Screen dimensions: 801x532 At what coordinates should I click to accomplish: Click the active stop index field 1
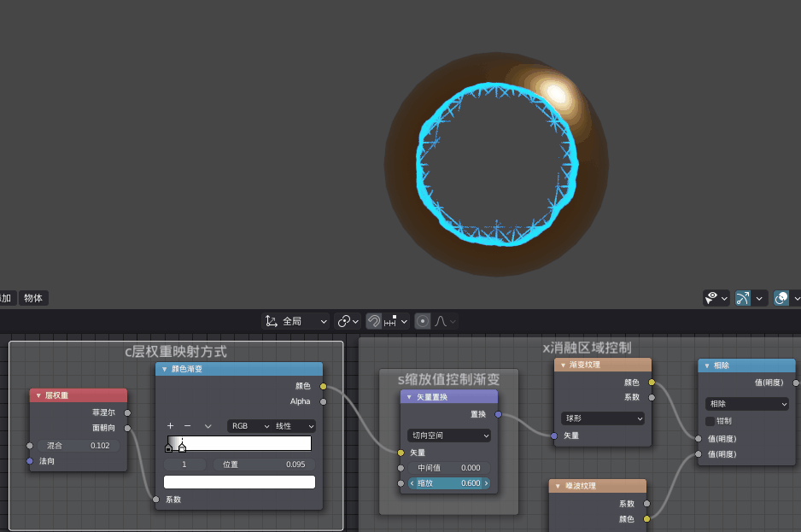point(184,465)
